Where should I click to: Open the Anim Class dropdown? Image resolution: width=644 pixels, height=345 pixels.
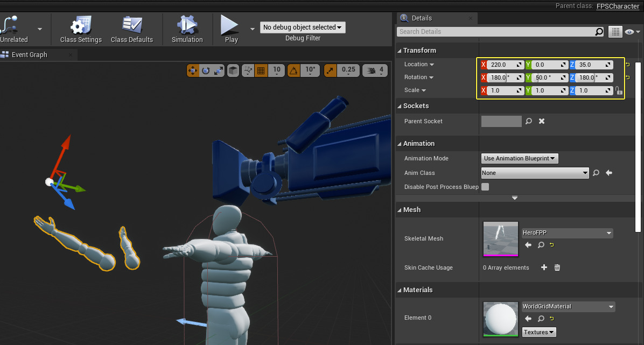(x=534, y=173)
